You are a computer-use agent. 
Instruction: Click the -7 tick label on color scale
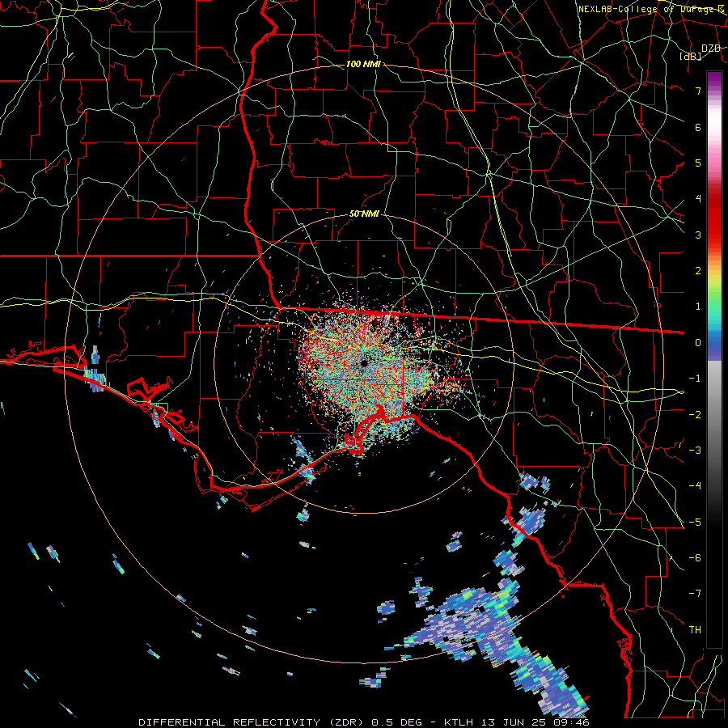click(695, 594)
